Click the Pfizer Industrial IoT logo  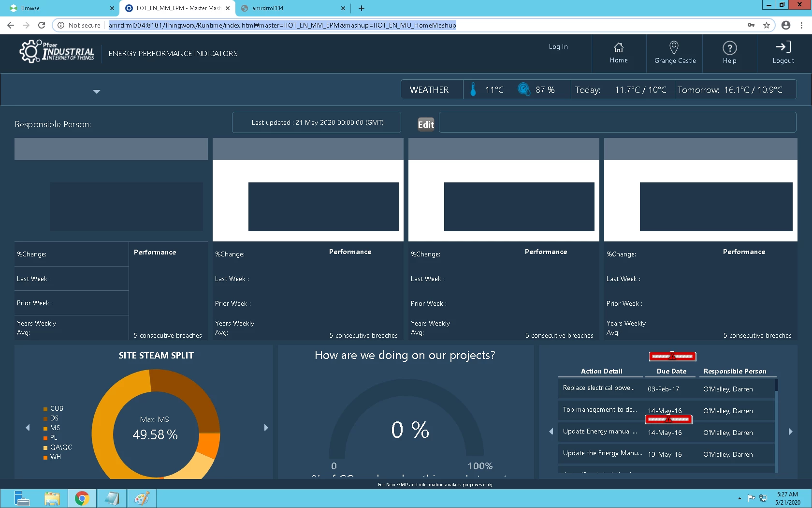click(57, 52)
